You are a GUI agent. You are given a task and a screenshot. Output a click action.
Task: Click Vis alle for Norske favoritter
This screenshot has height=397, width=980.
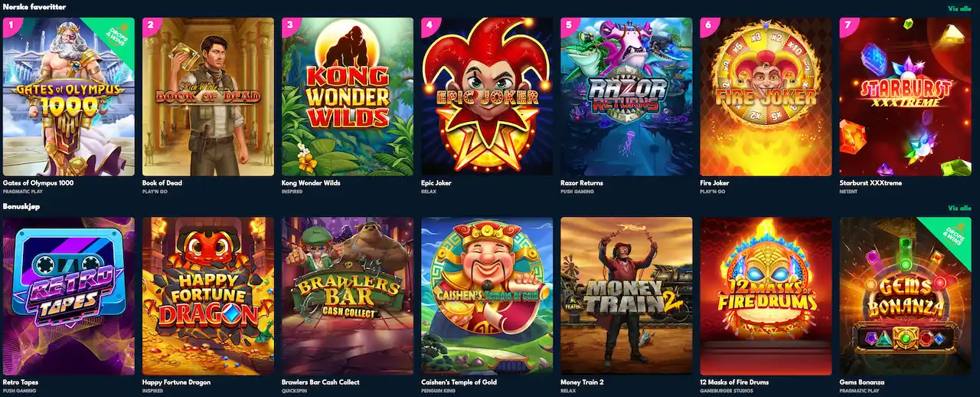(x=959, y=8)
